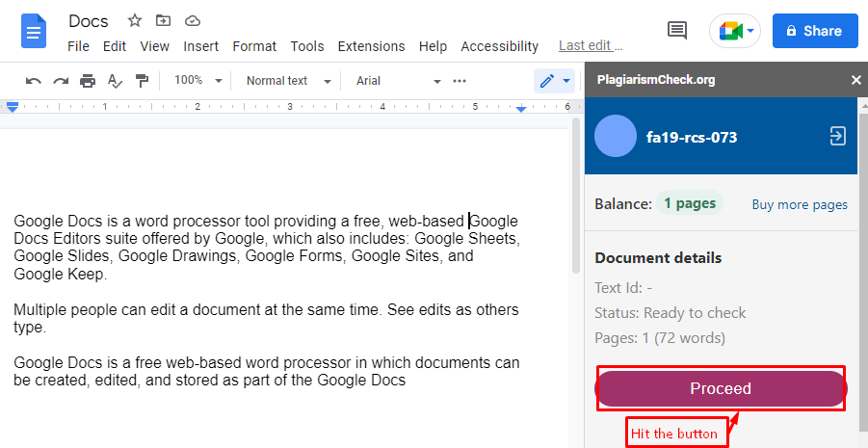The image size is (868, 448).
Task: Move document to a folder
Action: tap(164, 21)
